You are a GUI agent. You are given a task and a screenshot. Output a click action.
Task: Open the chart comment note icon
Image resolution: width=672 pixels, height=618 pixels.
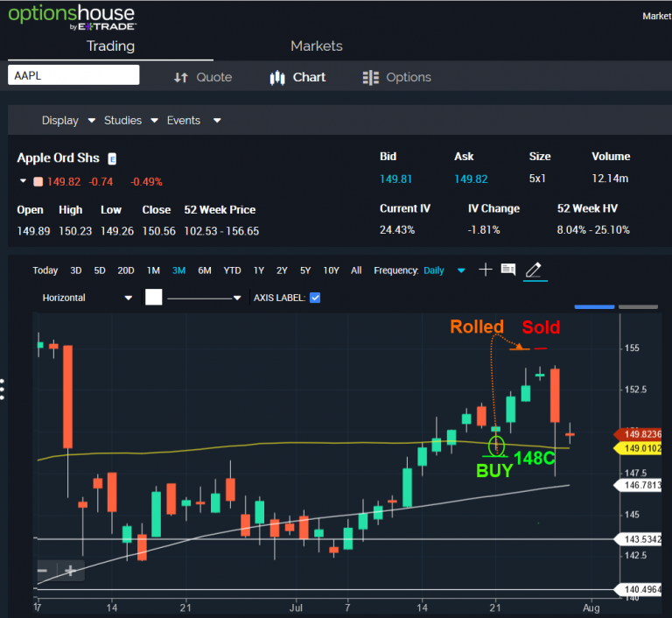coord(508,270)
